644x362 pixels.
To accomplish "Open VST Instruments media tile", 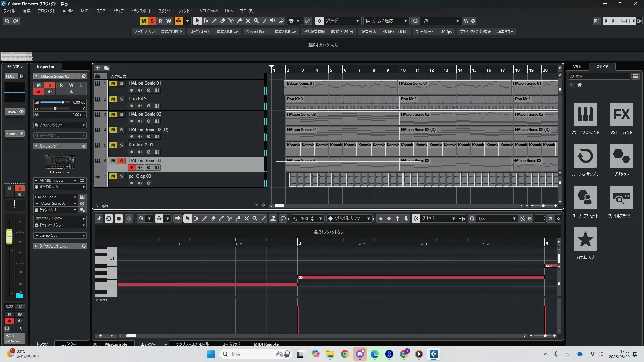I will pyautogui.click(x=585, y=115).
